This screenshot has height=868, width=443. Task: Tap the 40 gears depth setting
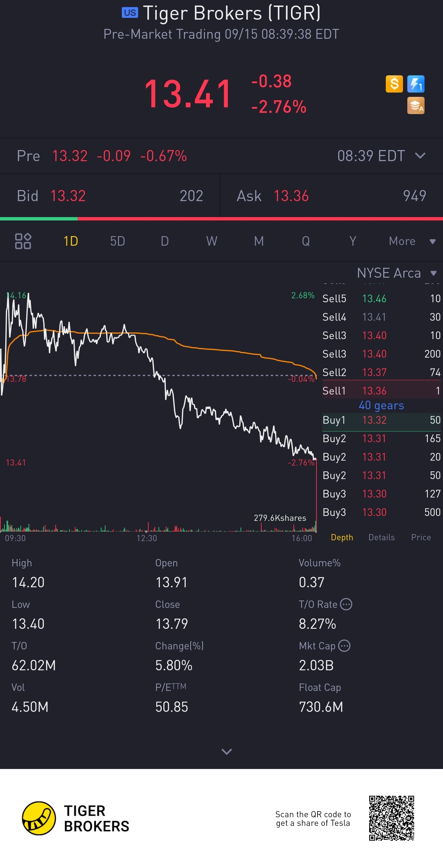point(381,405)
